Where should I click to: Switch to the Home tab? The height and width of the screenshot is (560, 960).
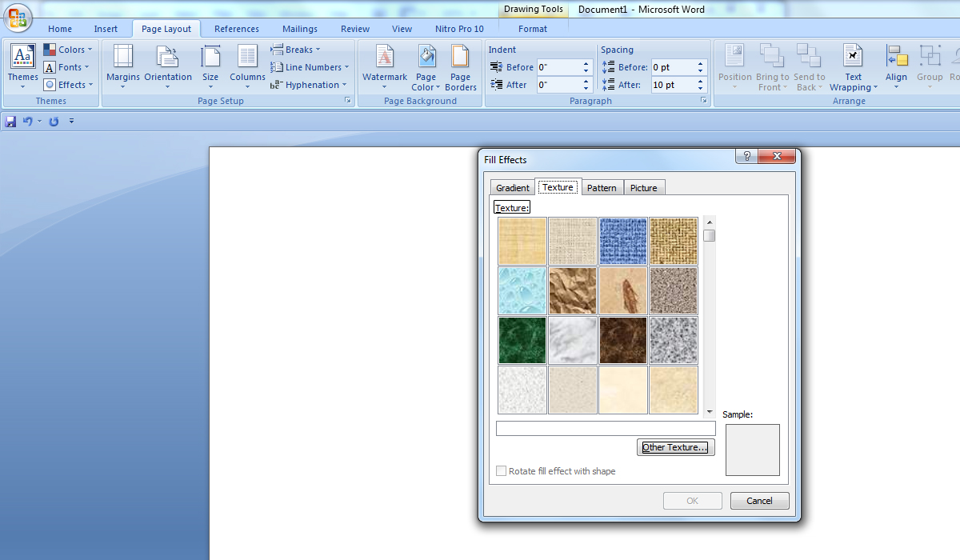point(60,29)
